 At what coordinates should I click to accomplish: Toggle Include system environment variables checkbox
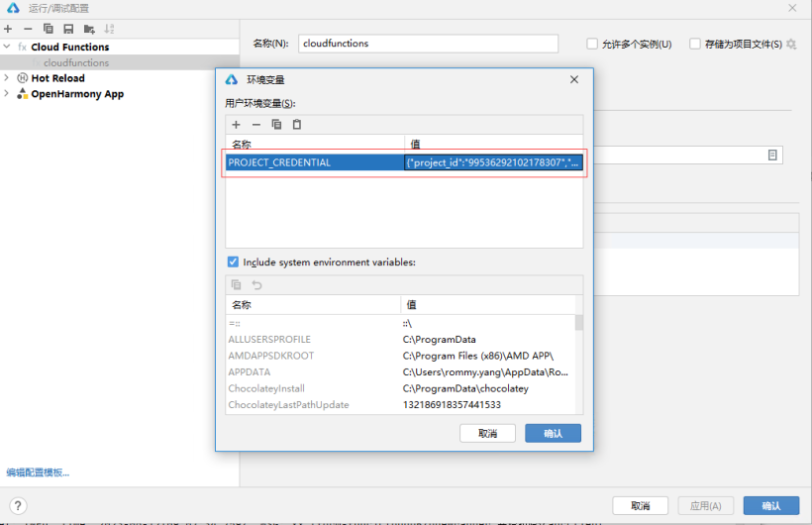pos(233,262)
